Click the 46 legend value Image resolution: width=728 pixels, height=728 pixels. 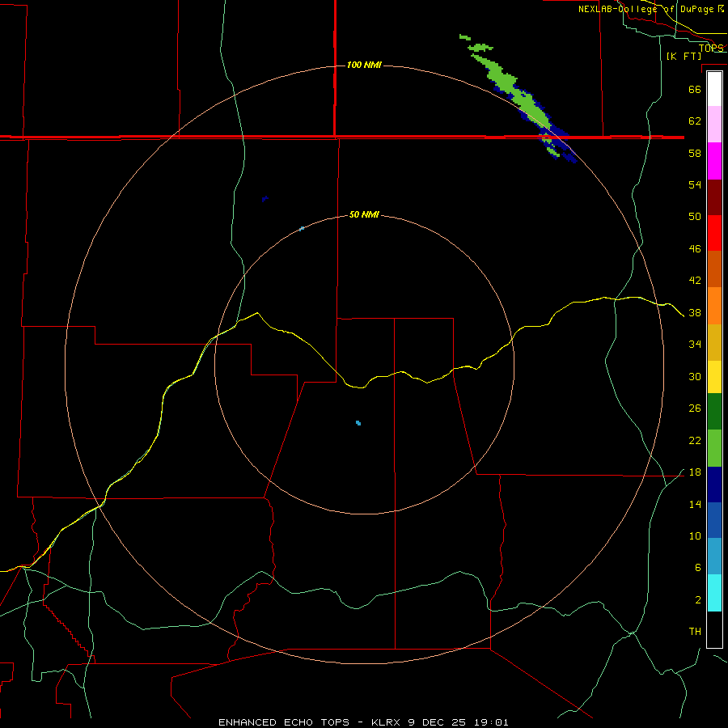pos(695,249)
